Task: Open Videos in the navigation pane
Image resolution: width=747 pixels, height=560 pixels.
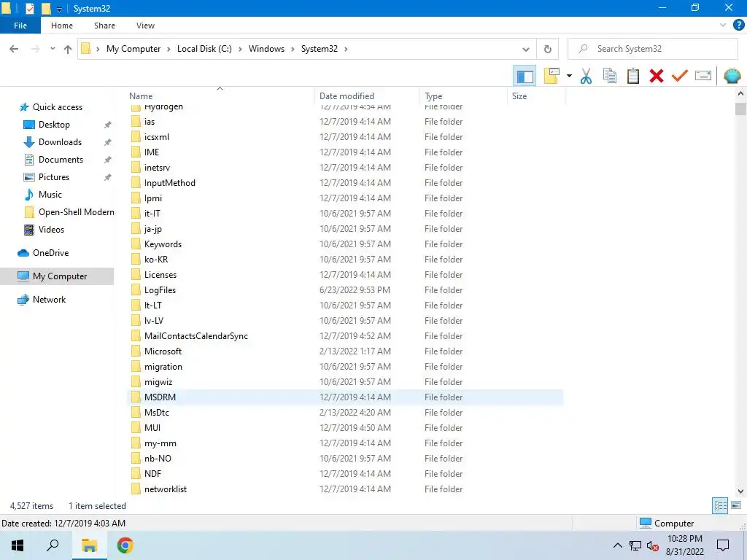Action: (51, 230)
